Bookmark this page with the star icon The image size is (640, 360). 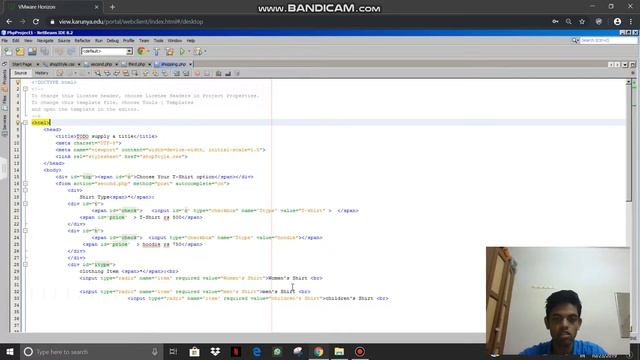coord(582,22)
